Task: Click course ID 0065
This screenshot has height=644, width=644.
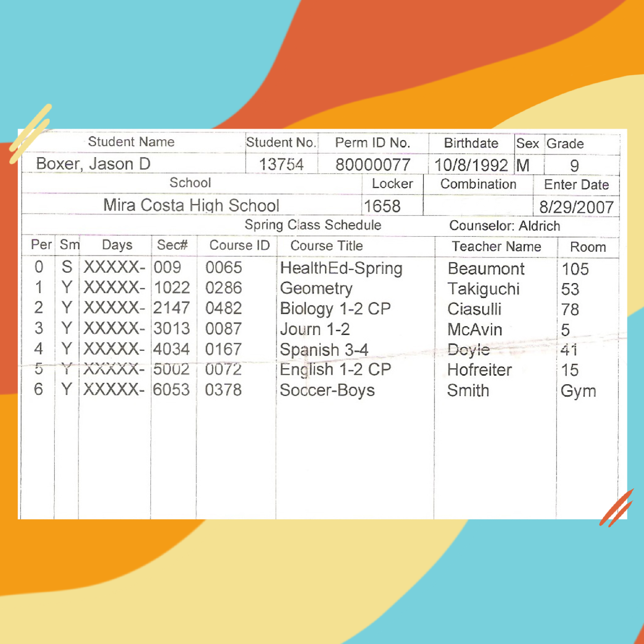Action: (224, 268)
